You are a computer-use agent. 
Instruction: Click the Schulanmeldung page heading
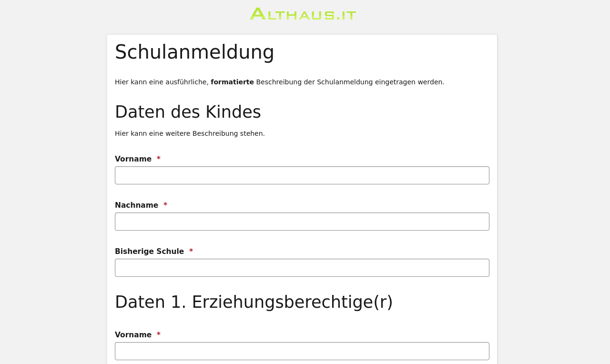tap(194, 52)
